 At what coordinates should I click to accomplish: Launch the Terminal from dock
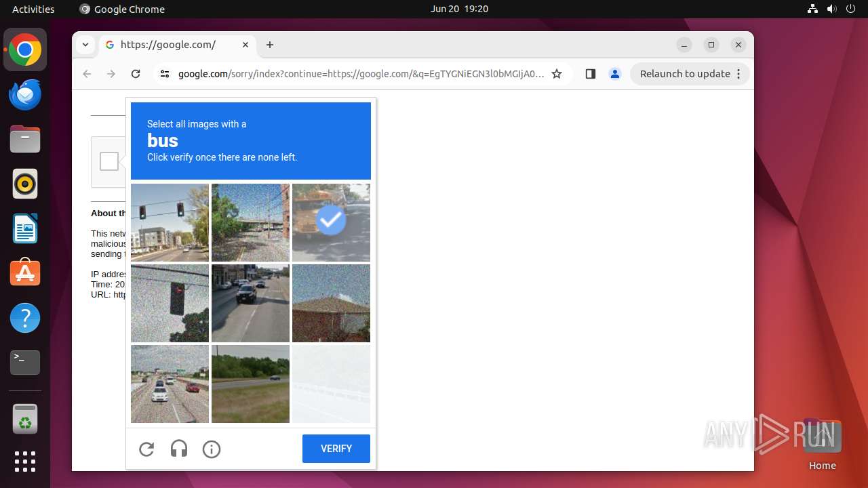coord(25,363)
